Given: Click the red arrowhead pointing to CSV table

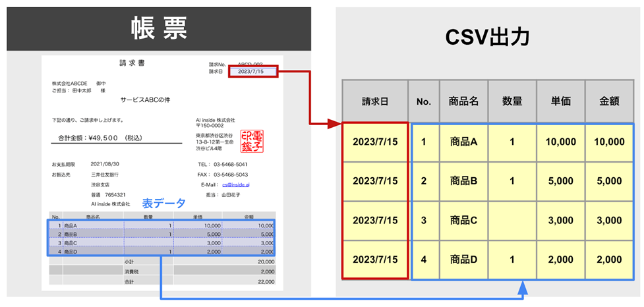Looking at the screenshot, I should click(334, 123).
